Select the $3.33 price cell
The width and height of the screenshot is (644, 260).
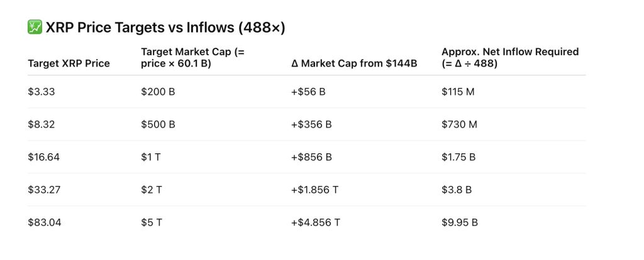pos(42,92)
